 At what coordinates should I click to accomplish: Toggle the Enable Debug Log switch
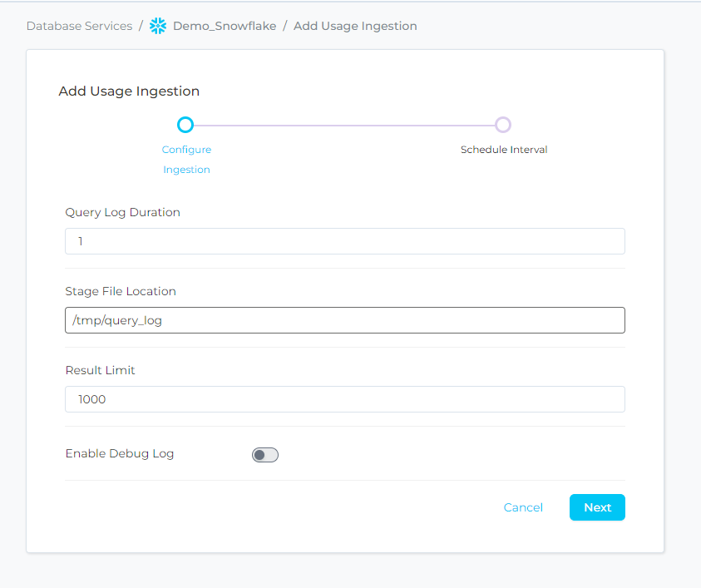point(265,455)
